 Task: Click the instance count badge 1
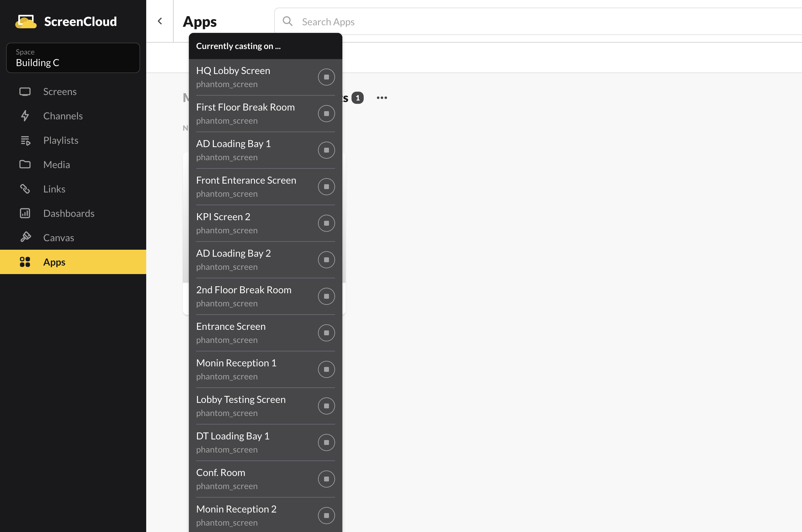point(357,98)
